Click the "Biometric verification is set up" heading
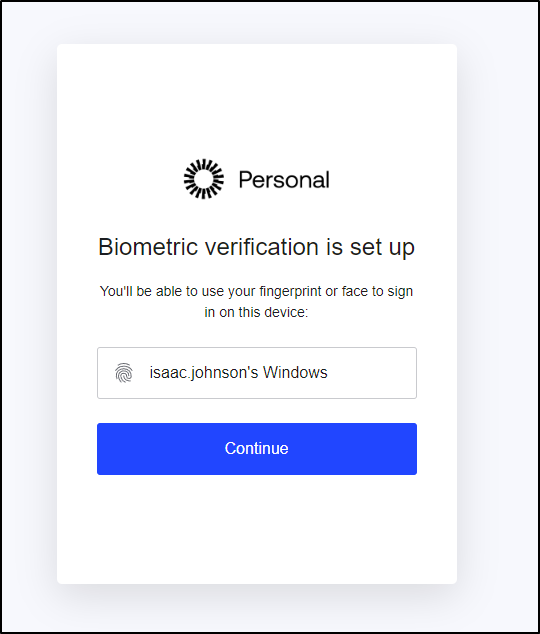Screen dimensions: 540x634 257,247
